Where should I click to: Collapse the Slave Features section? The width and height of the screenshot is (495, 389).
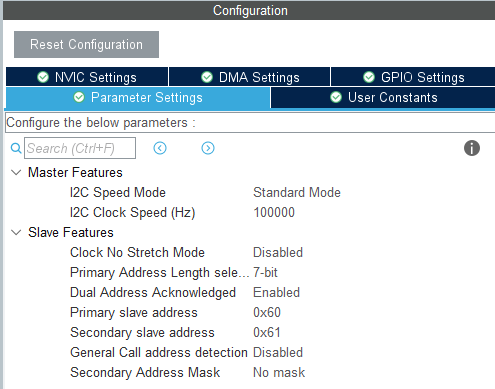[x=16, y=232]
